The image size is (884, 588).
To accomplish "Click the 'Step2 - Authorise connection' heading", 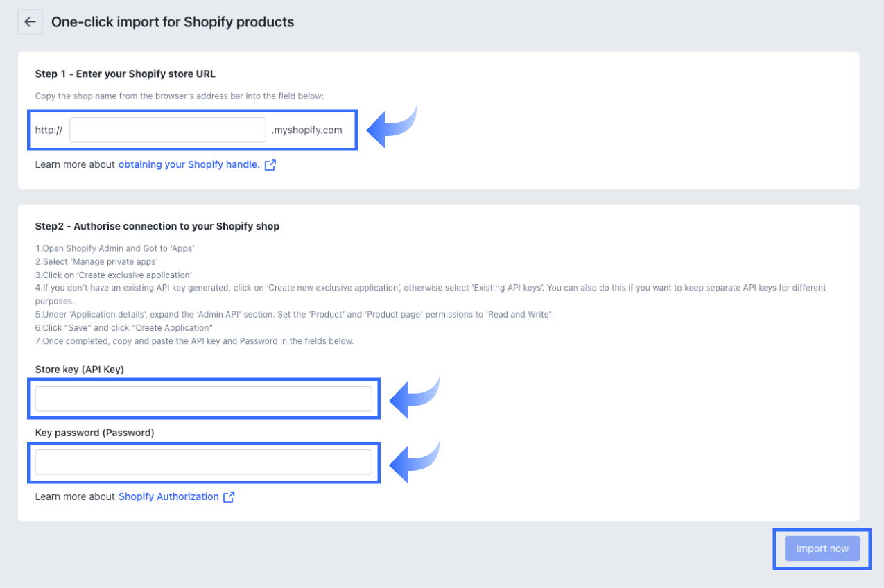I will [x=157, y=226].
